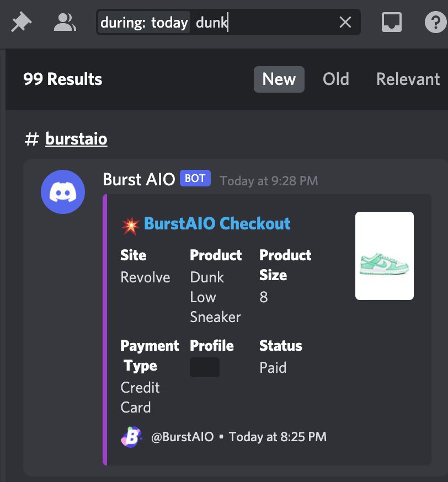Sort results by Old
The width and height of the screenshot is (448, 482).
click(x=336, y=79)
